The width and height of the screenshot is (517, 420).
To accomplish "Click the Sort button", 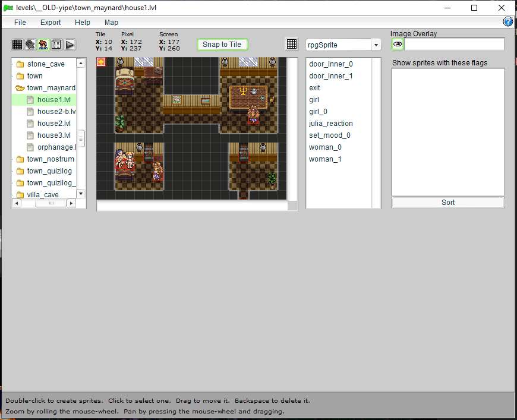I will pos(447,203).
